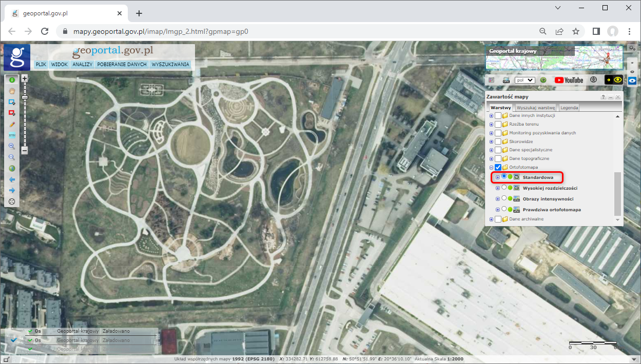Viewport: 641px width, 364px height.
Task: Open the POBIERANIE DANYCH menu
Action: [122, 65]
